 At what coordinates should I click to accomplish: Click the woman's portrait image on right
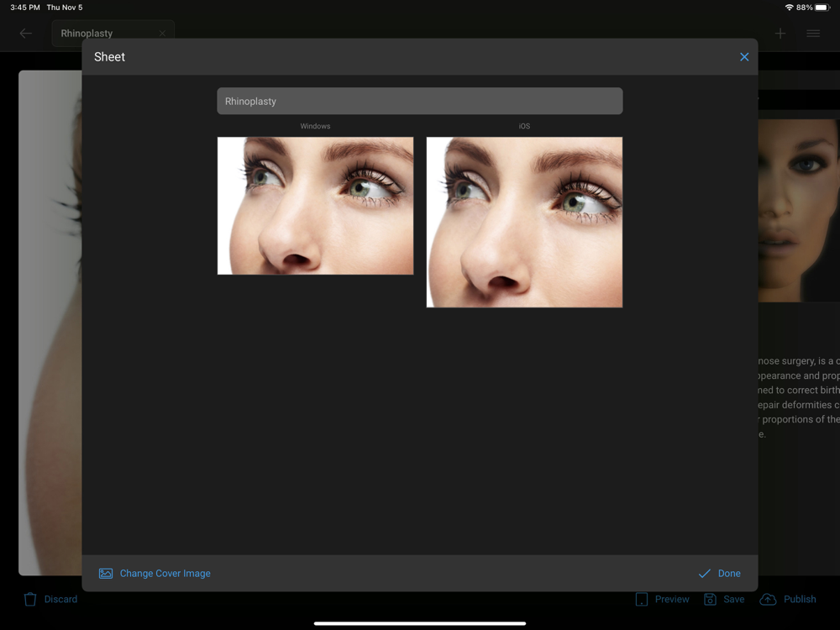(798, 210)
